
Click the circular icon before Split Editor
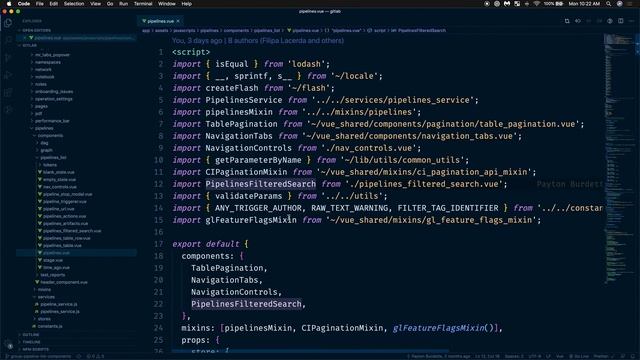(x=610, y=21)
